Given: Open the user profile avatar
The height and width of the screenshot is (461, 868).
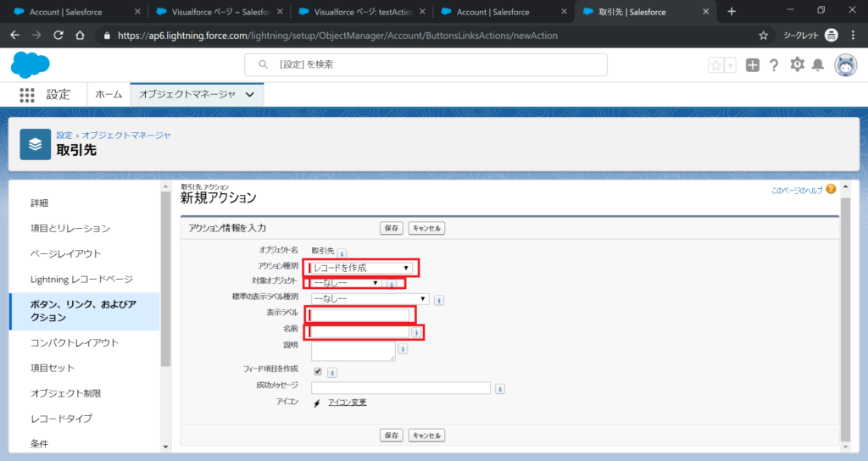Looking at the screenshot, I should 845,65.
